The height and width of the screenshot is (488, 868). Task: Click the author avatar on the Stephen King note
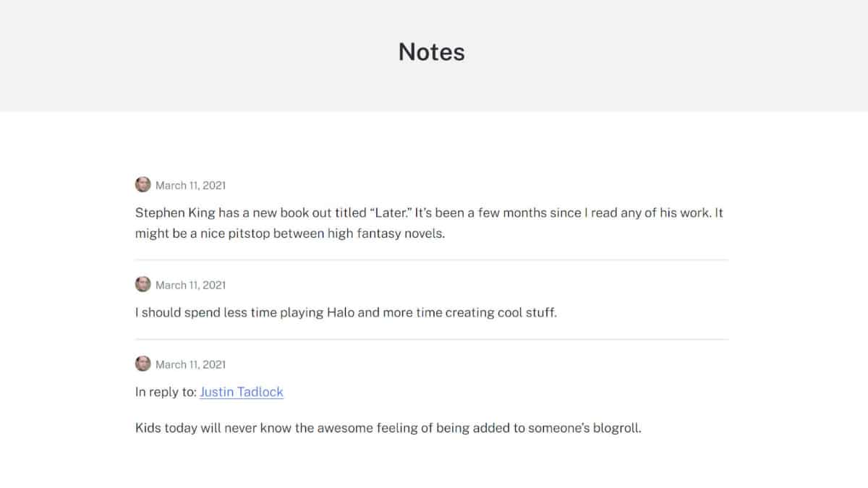point(142,184)
